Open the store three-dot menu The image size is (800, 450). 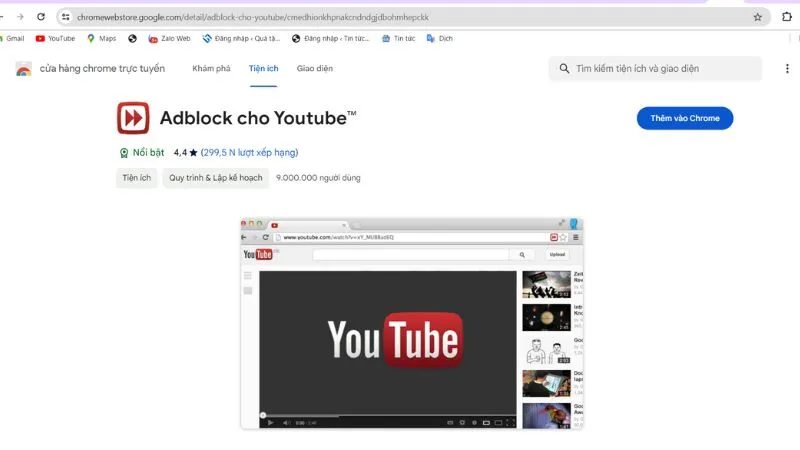click(787, 68)
